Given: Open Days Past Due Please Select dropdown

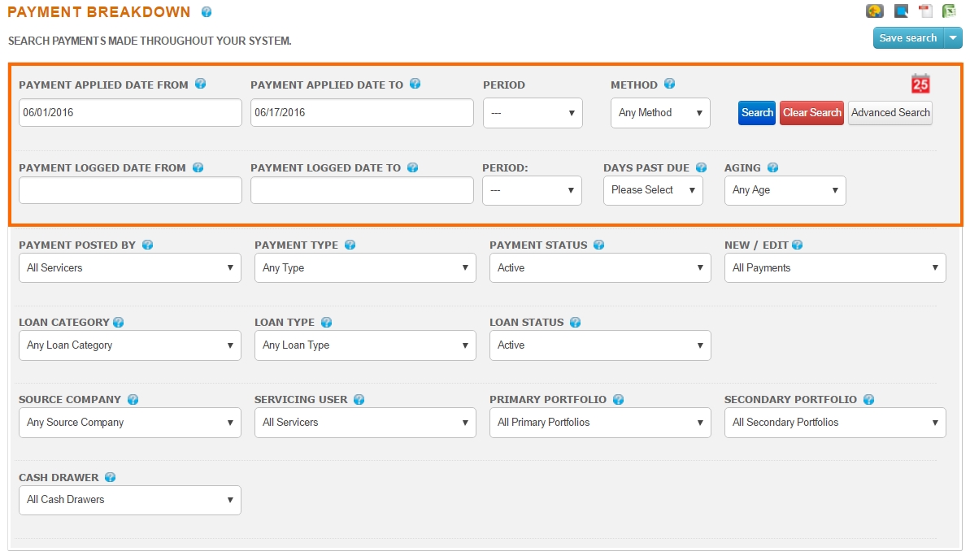Looking at the screenshot, I should pos(653,190).
